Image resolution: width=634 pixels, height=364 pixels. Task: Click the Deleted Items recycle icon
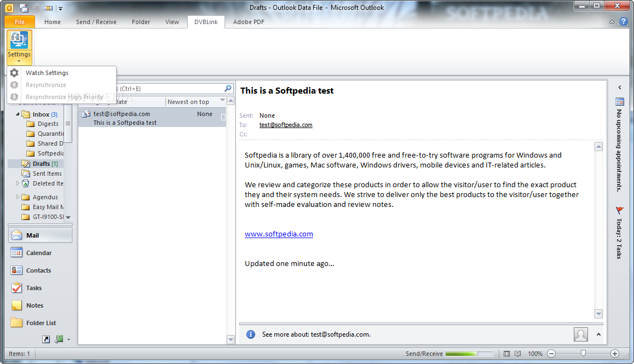point(26,183)
